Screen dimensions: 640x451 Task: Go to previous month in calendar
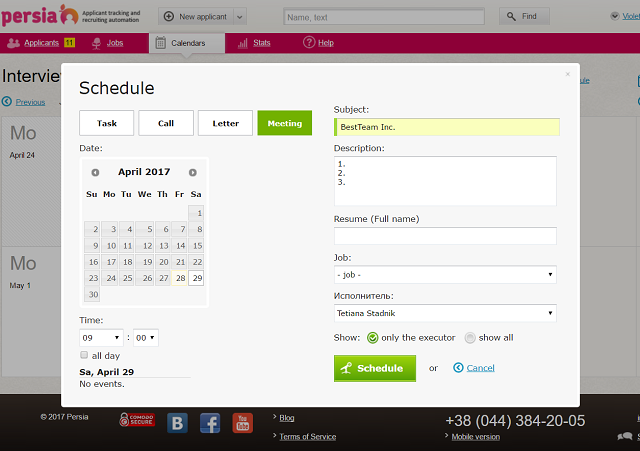pyautogui.click(x=95, y=172)
